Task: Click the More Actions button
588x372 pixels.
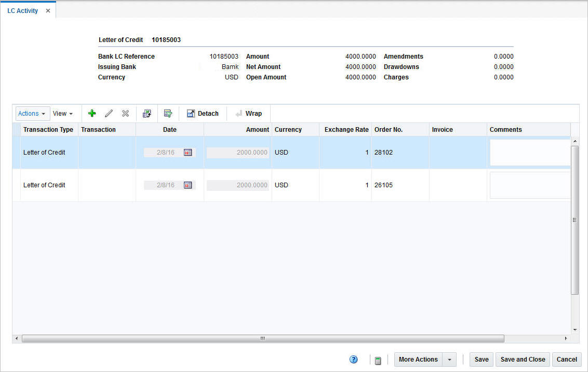Action: pyautogui.click(x=418, y=359)
